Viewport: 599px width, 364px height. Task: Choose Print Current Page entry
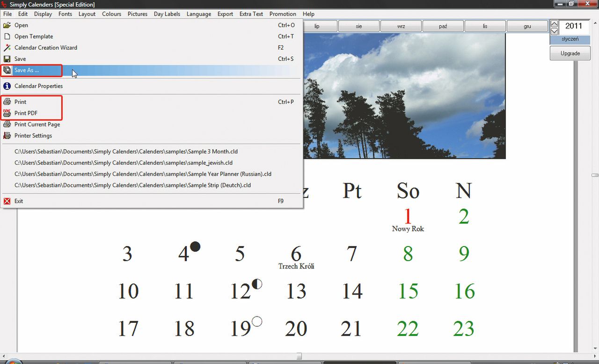click(152, 124)
